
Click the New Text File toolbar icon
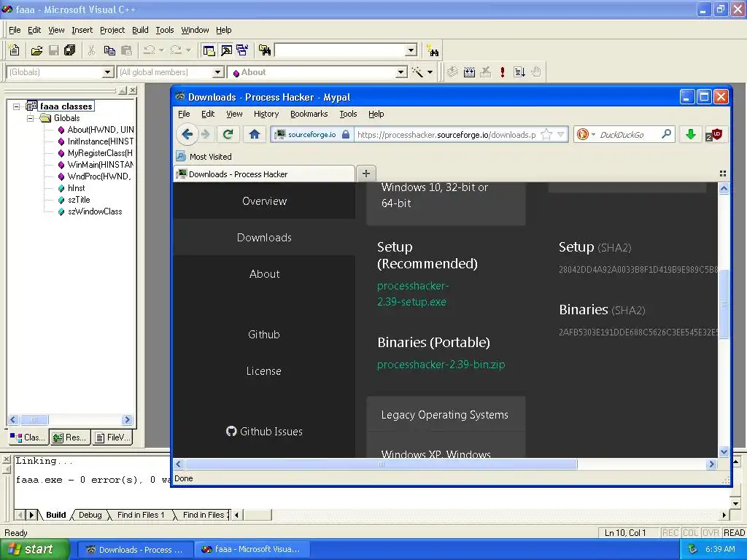click(15, 50)
